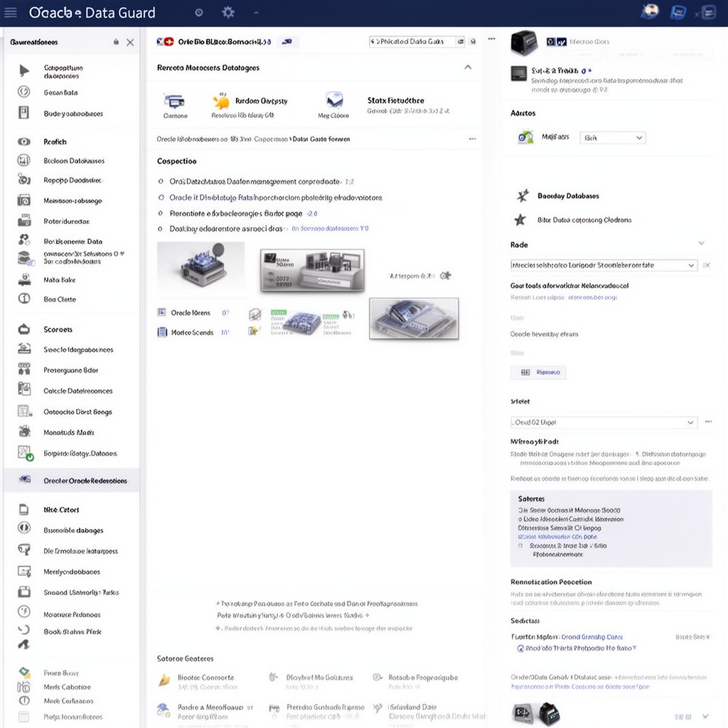Open settings gear in the top bar
The image size is (728, 728).
tap(228, 13)
